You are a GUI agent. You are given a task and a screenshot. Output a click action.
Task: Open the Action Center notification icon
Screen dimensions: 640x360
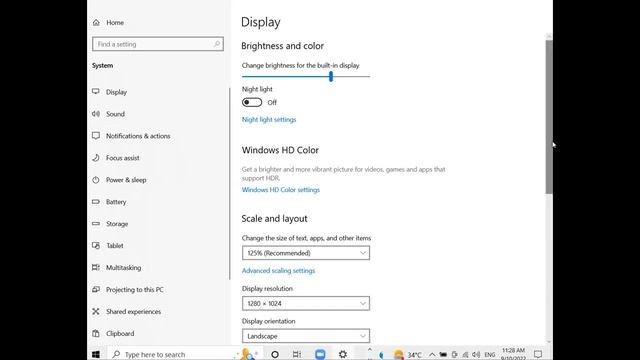click(538, 354)
